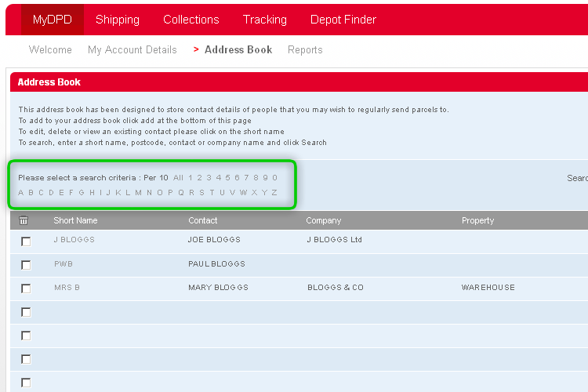Filter contacts by letter C
Image resolution: width=588 pixels, height=392 pixels.
coord(41,193)
